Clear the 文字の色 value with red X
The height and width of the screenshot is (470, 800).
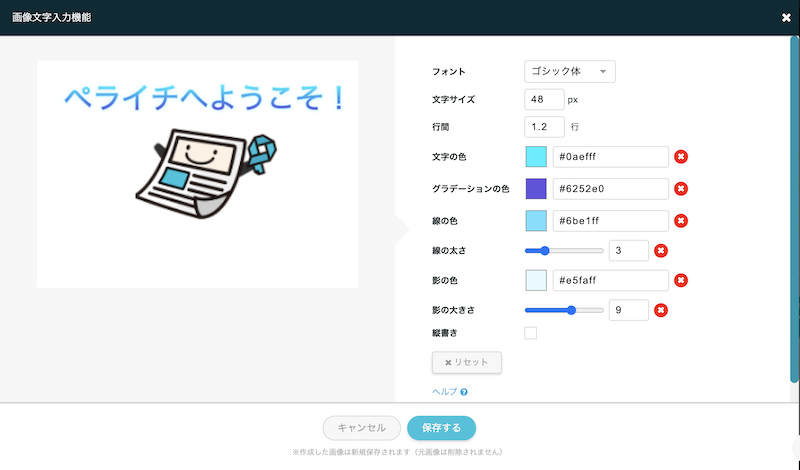[681, 157]
